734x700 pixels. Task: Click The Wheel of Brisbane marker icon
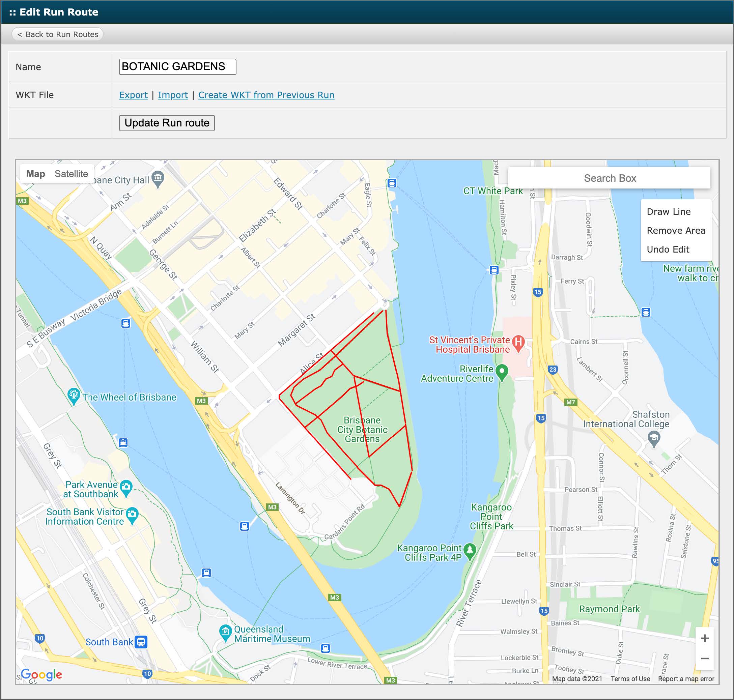click(x=74, y=396)
